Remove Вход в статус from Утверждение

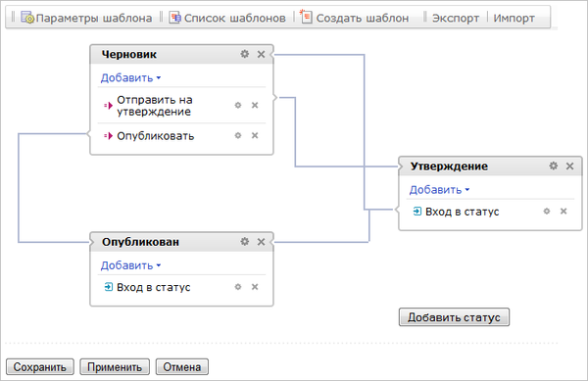pyautogui.click(x=563, y=212)
